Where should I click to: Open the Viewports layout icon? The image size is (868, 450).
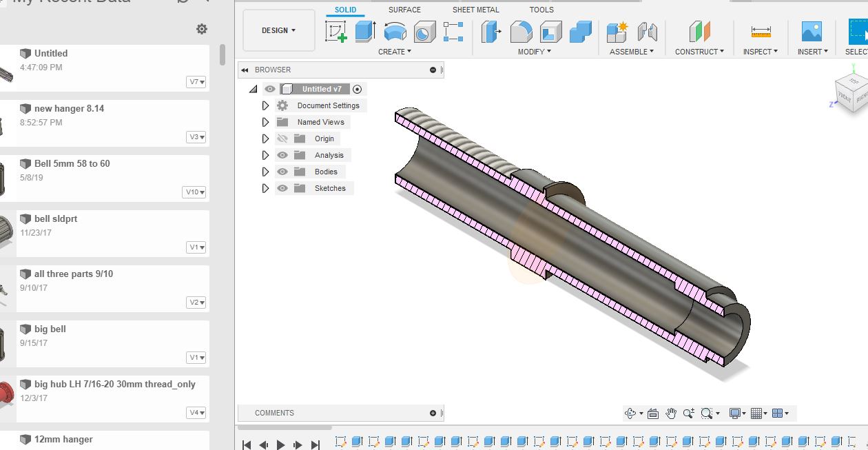[x=778, y=413]
